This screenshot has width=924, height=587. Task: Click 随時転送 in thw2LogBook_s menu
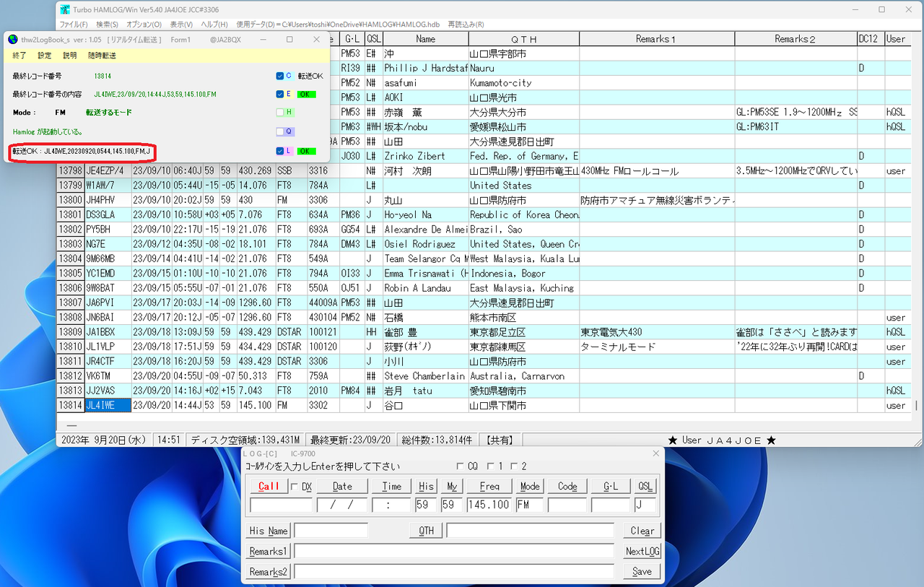[102, 56]
